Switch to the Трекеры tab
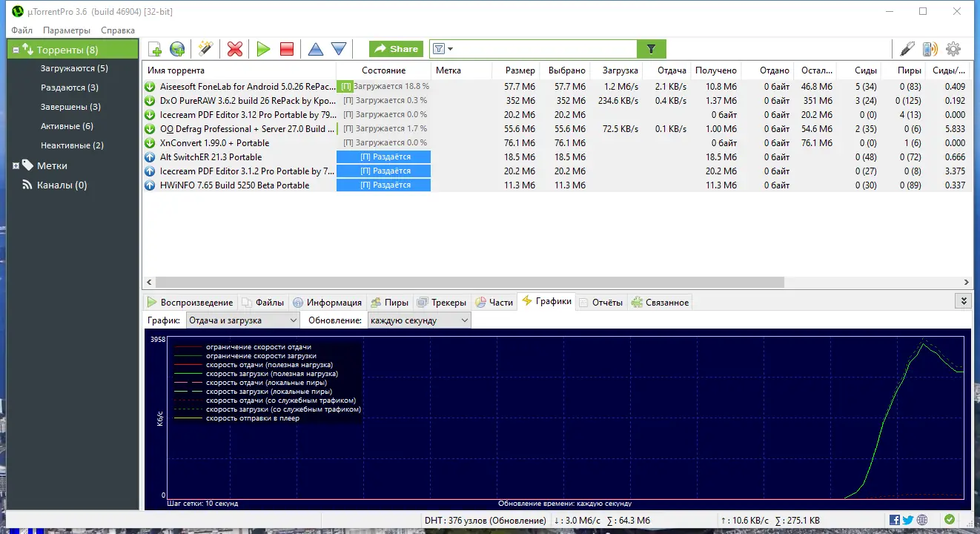The height and width of the screenshot is (534, 980). click(x=442, y=302)
